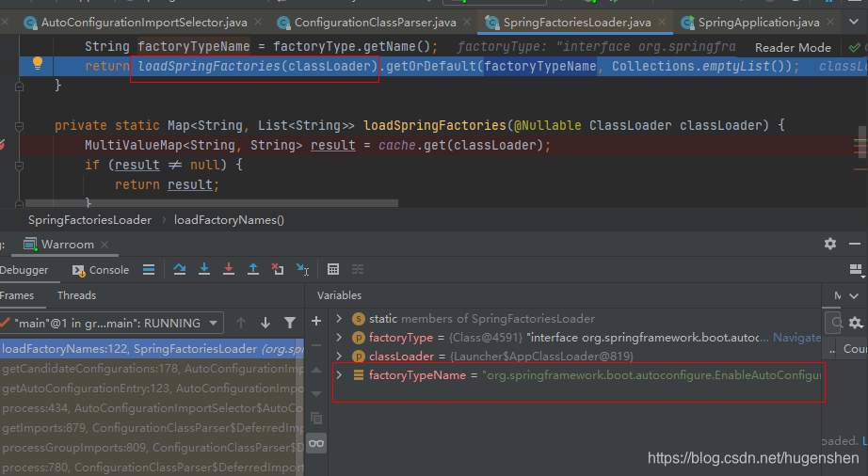Viewport: 868px width, 476px height.
Task: Click the loadSpringFactories(classLoader) call
Action: [x=257, y=67]
